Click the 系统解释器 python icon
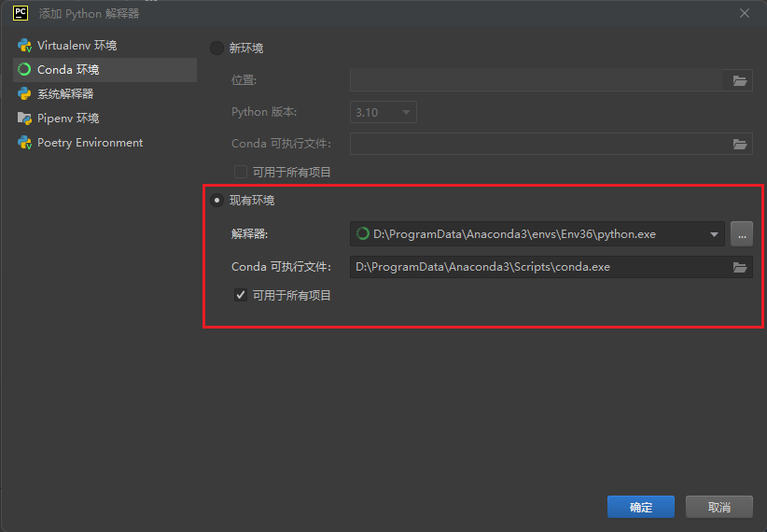 24,93
